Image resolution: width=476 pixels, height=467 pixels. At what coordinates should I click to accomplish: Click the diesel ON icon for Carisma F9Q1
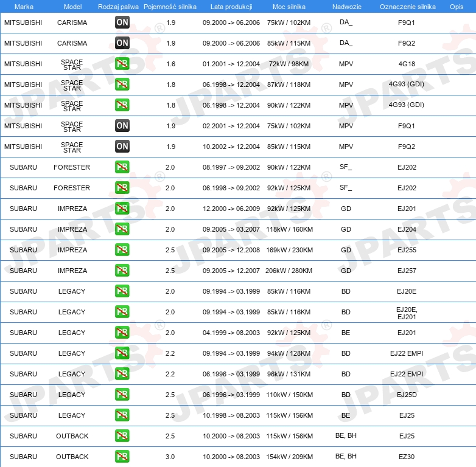tap(122, 22)
